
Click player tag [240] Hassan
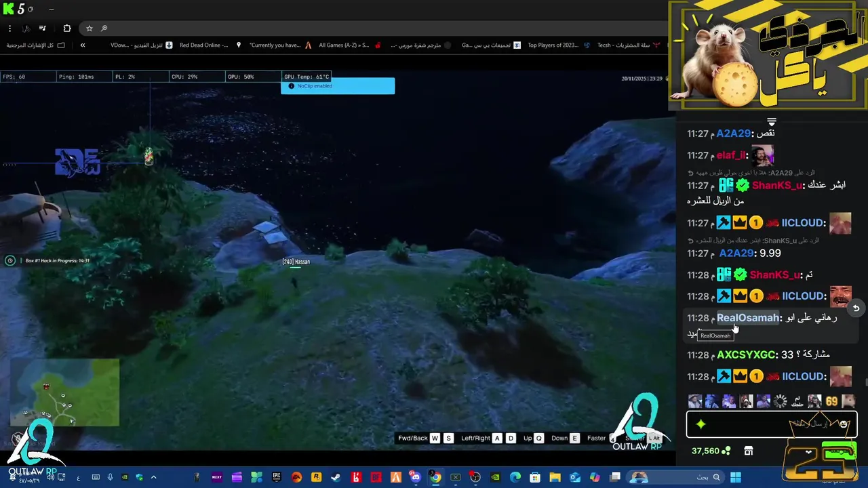coord(296,262)
